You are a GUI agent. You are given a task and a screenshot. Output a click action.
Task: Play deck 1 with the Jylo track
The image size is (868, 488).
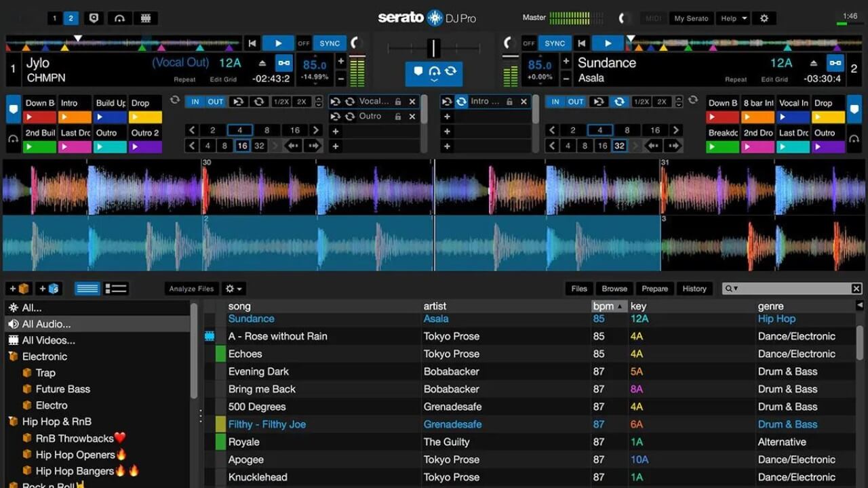tap(278, 43)
